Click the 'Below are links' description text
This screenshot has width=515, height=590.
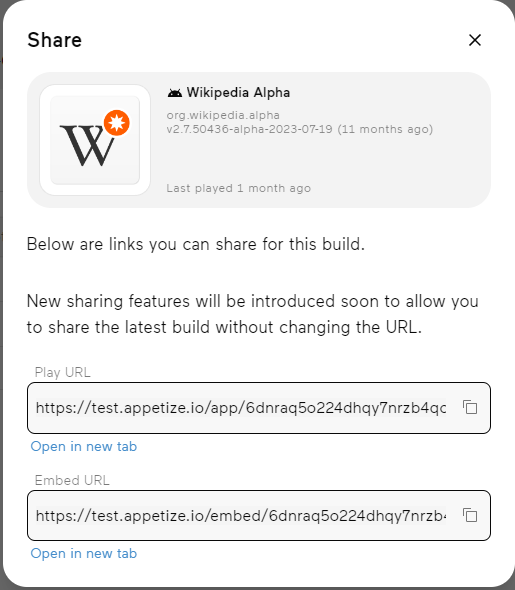(x=196, y=245)
